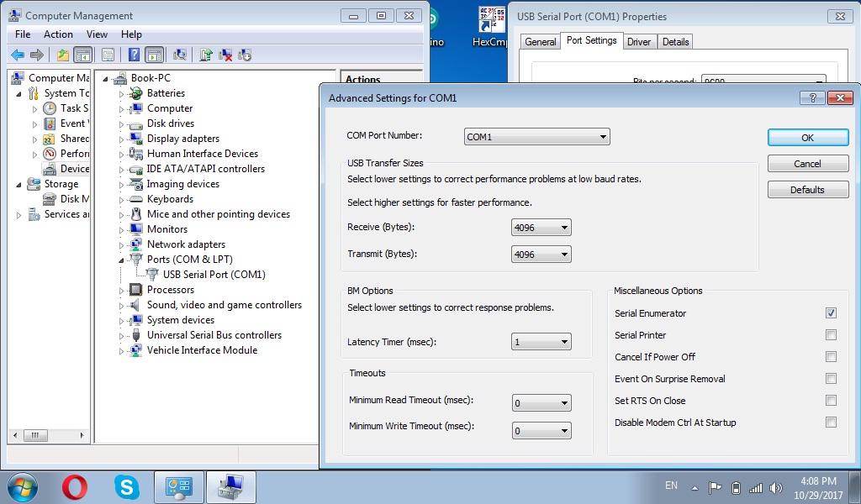Select the Port Settings tab
The image size is (861, 504).
click(x=591, y=40)
